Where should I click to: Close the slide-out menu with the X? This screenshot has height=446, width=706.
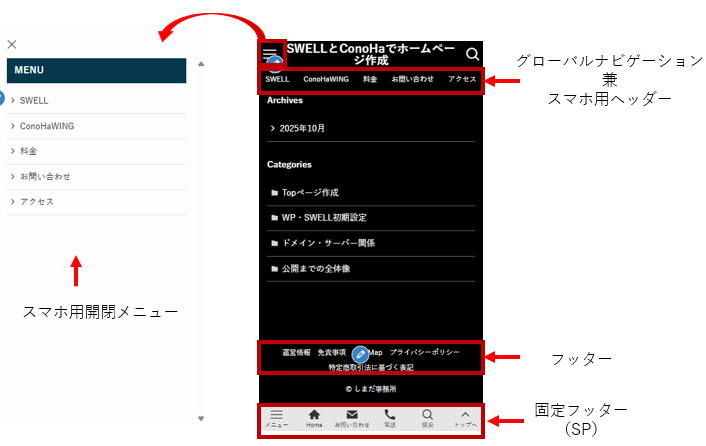12,44
